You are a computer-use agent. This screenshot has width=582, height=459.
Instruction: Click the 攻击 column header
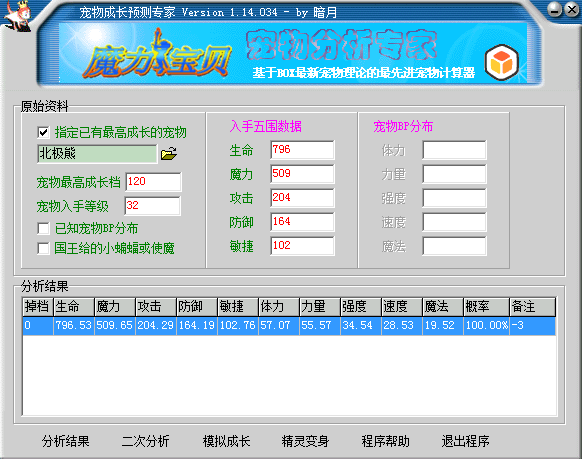tap(156, 307)
